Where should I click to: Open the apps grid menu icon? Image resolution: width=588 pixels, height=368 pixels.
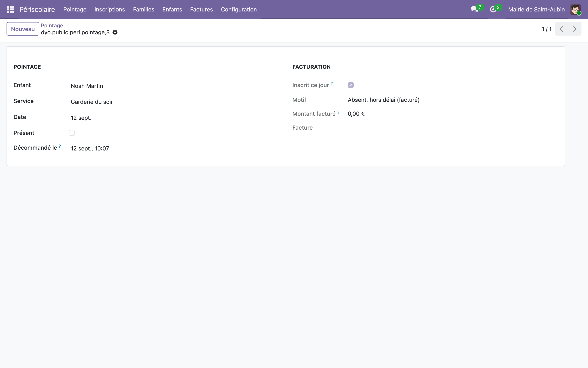point(11,9)
